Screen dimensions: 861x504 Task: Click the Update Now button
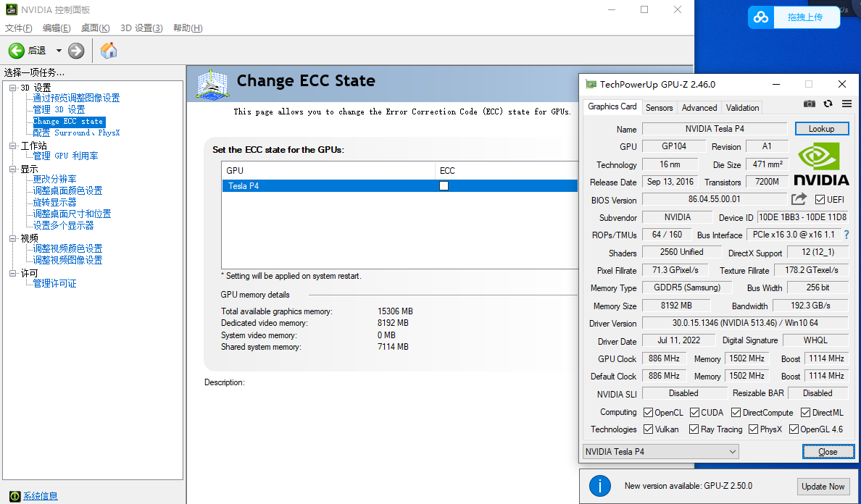(823, 487)
